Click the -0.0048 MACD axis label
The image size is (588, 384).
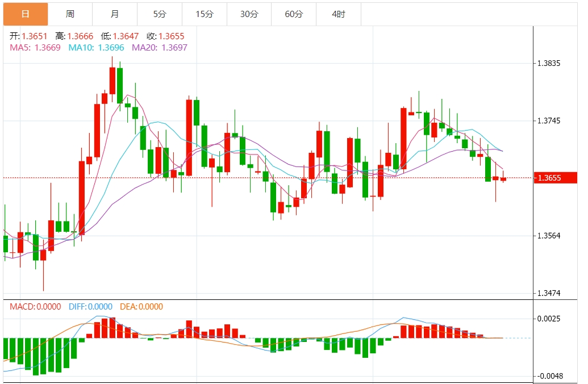[549, 376]
